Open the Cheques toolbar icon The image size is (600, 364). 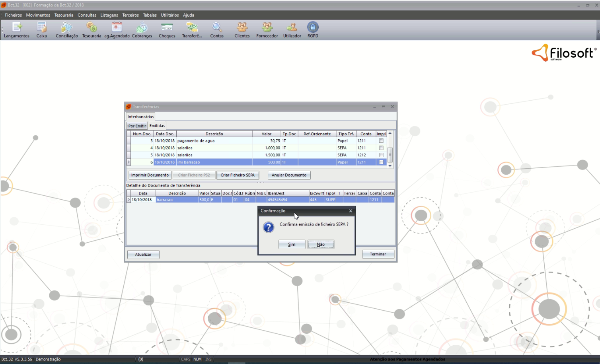167,27
